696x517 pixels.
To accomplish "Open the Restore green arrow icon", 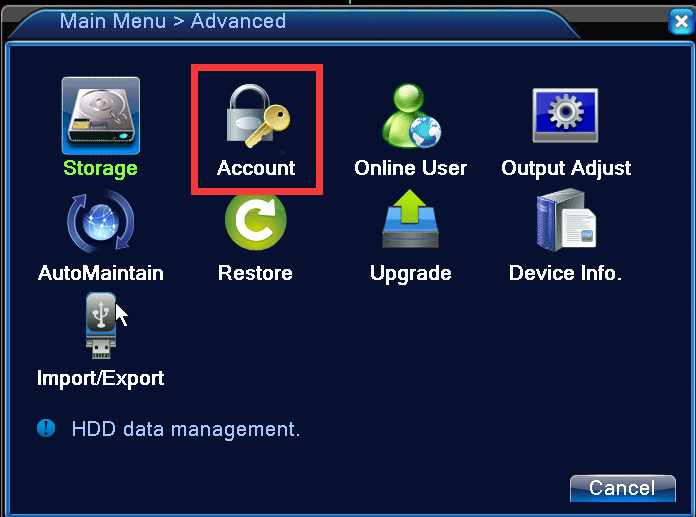I will click(x=256, y=220).
